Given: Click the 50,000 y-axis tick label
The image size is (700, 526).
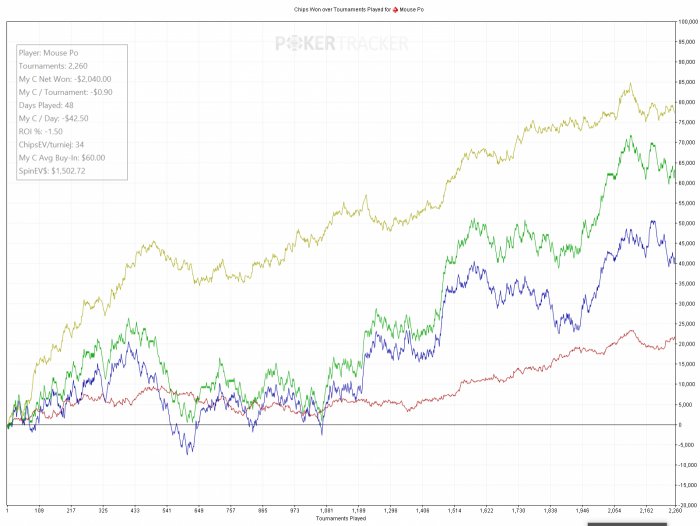Looking at the screenshot, I should pos(686,223).
